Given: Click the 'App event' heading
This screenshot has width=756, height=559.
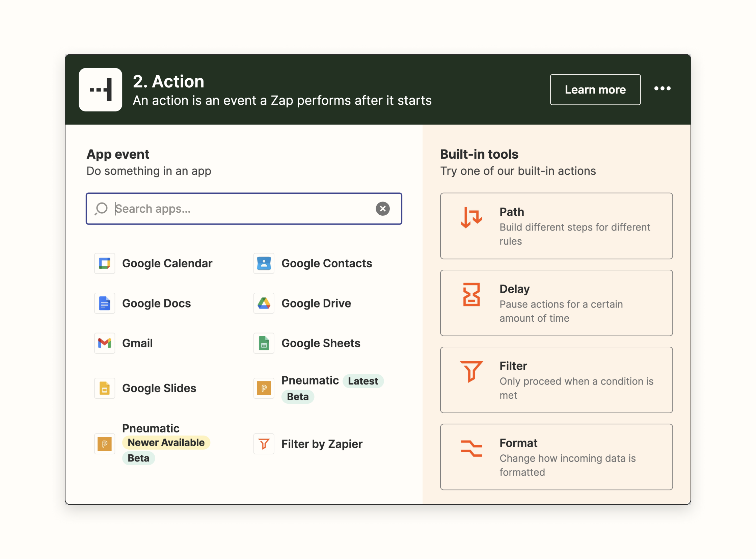Looking at the screenshot, I should point(117,154).
